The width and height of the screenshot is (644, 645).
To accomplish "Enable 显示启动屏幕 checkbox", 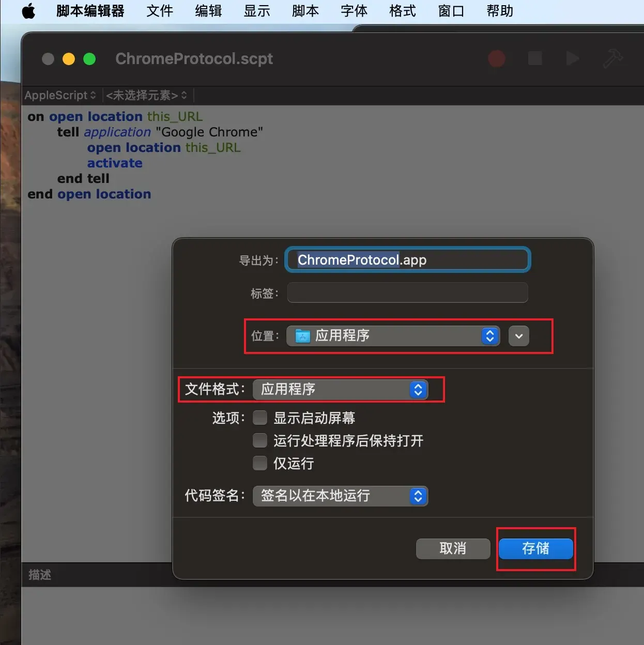I will coord(260,417).
